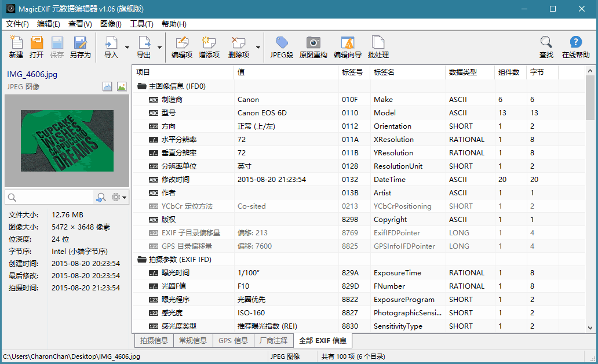Switch to the 常规信息 tab

point(193,340)
